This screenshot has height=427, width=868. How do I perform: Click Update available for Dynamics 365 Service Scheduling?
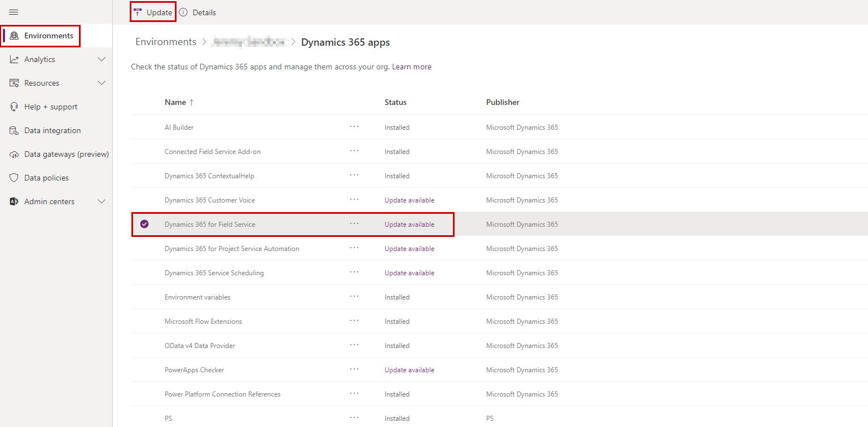pyautogui.click(x=409, y=272)
